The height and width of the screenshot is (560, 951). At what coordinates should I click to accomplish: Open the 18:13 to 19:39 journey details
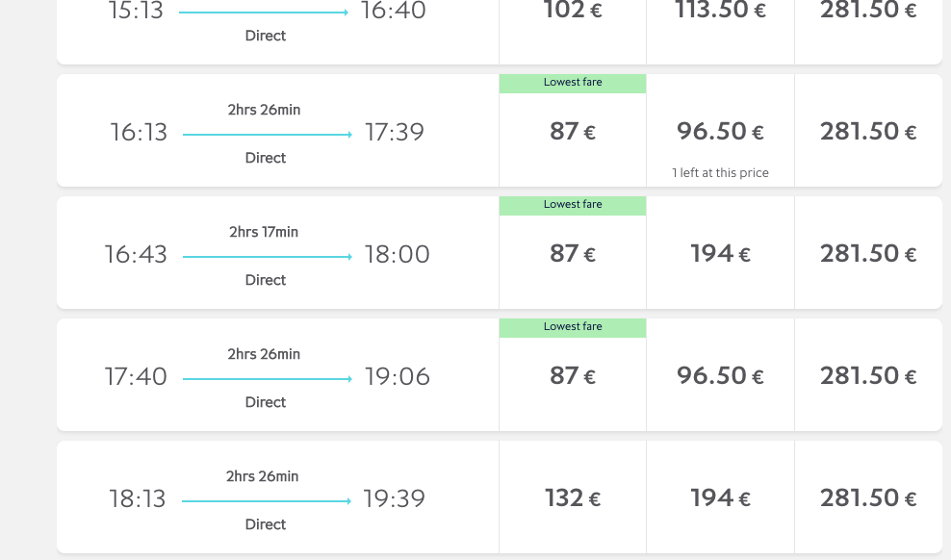click(278, 497)
